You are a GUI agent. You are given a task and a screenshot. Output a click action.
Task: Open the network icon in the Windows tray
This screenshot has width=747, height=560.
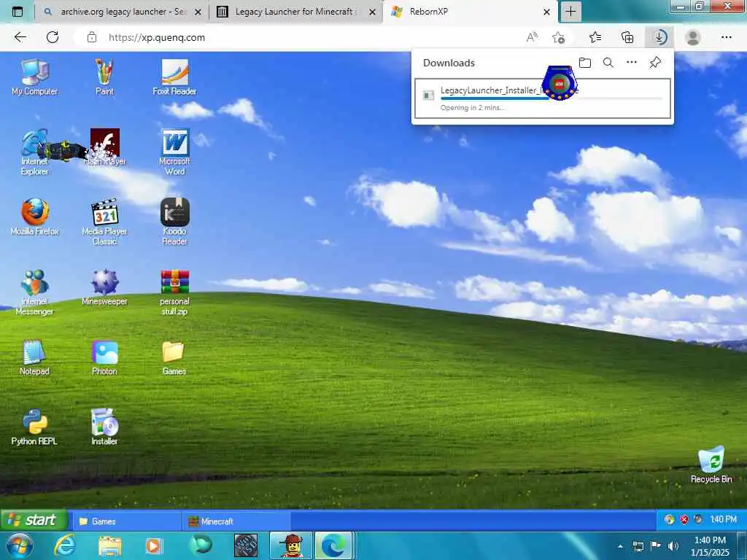638,546
